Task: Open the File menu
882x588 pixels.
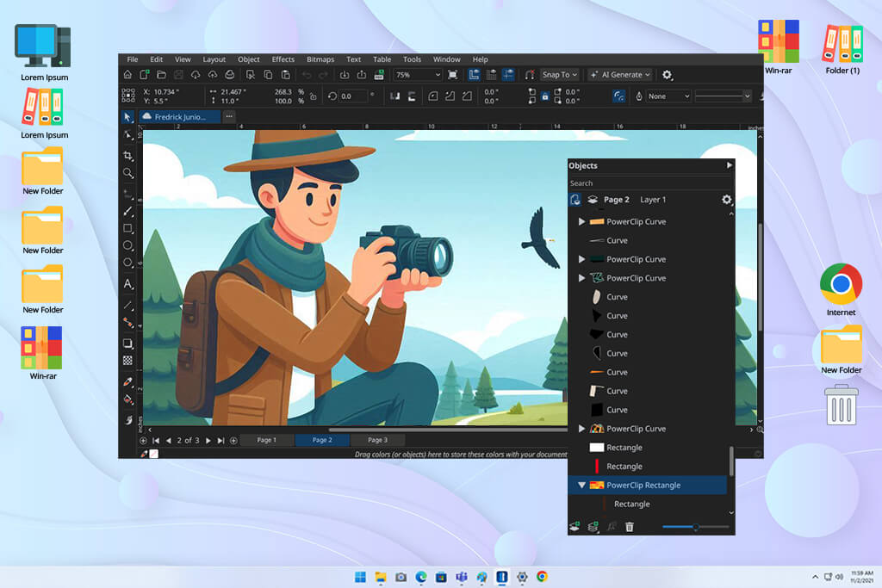Action: tap(132, 59)
